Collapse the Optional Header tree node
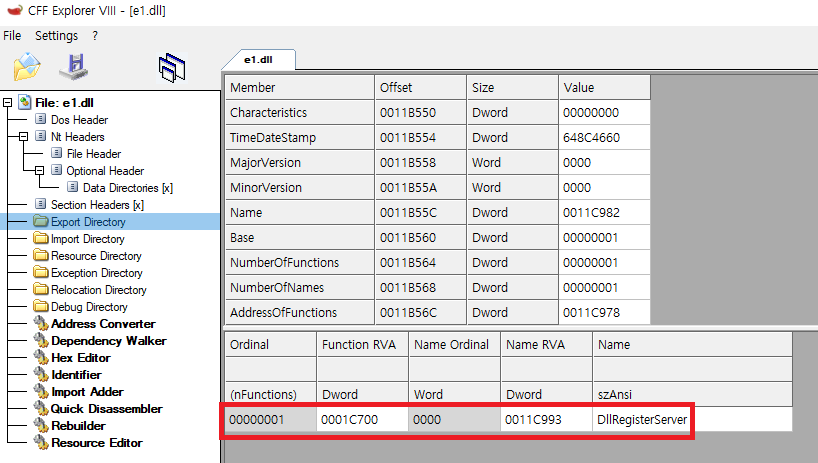The height and width of the screenshot is (463, 818). [40, 170]
